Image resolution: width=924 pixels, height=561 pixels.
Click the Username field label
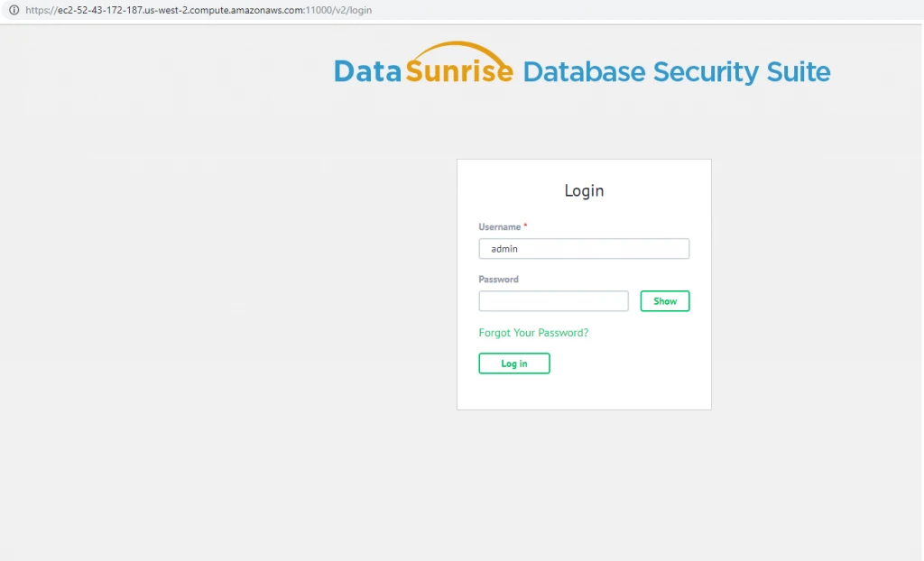pyautogui.click(x=499, y=226)
